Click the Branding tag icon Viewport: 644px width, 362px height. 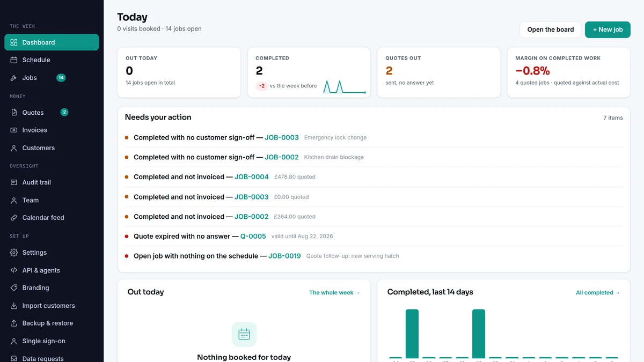(x=14, y=288)
